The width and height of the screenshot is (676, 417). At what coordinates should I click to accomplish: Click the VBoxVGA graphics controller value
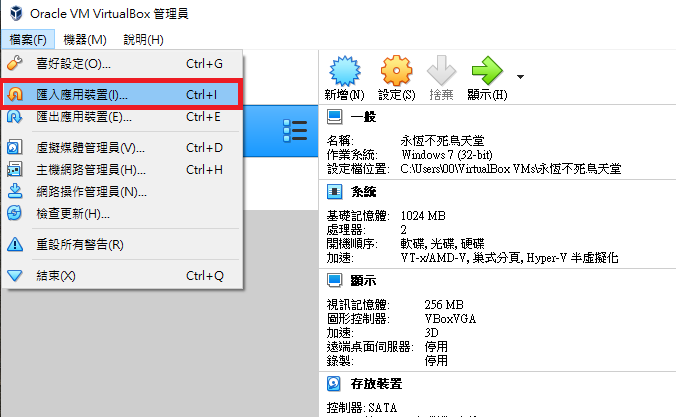coord(450,319)
